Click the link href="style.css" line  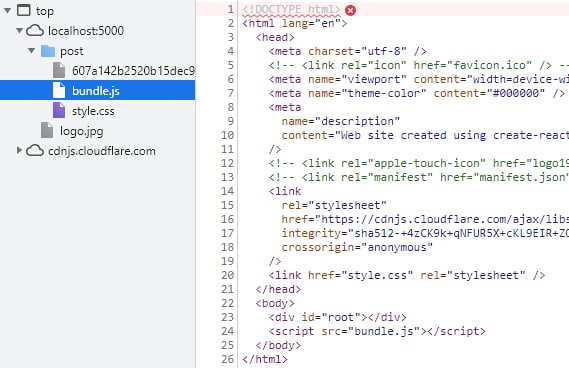(407, 275)
